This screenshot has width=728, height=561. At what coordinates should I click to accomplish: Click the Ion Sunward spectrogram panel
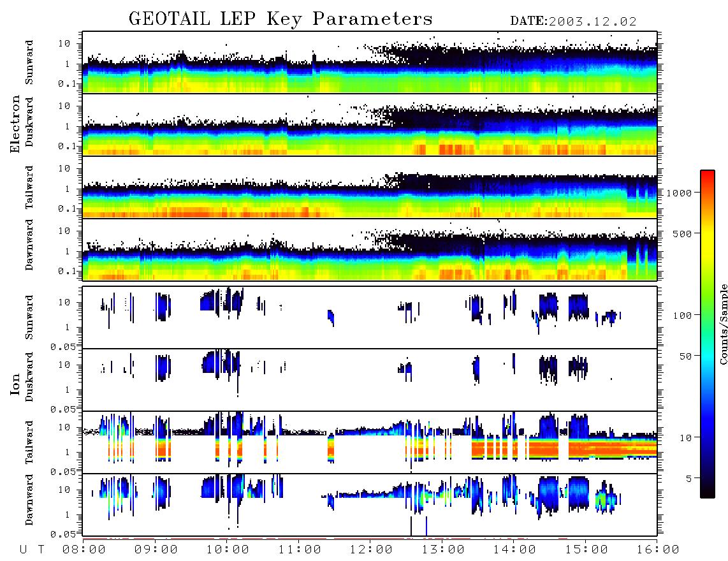point(370,317)
